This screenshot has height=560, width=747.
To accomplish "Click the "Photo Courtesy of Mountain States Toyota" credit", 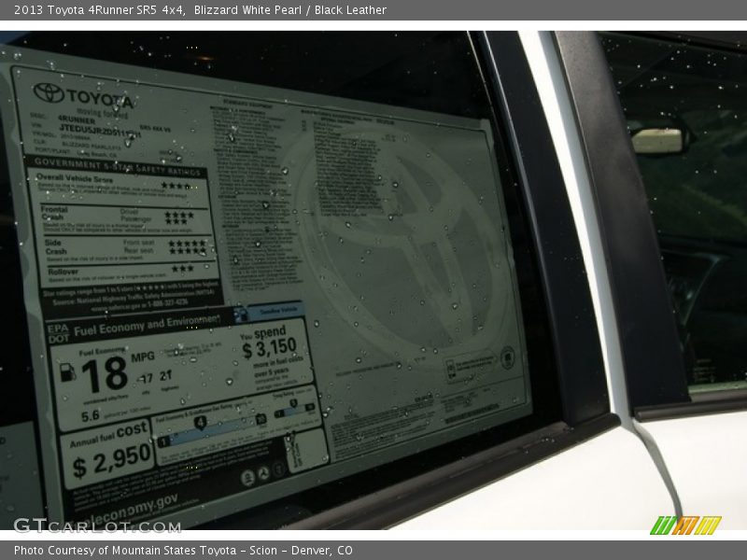I will pyautogui.click(x=125, y=551).
